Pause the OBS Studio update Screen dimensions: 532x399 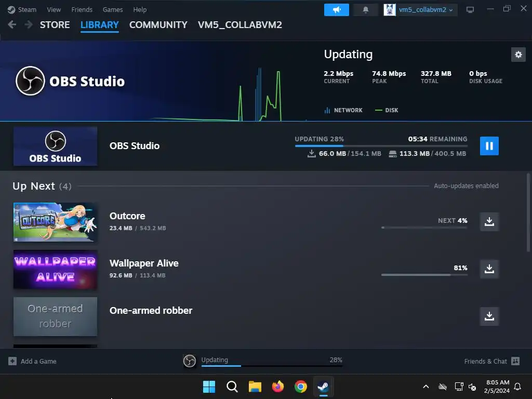pos(489,146)
